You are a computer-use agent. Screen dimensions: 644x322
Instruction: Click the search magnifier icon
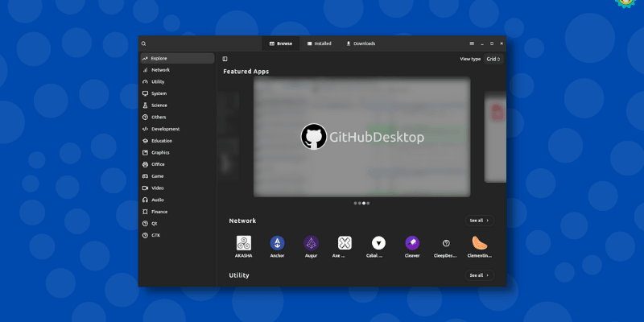click(x=143, y=43)
